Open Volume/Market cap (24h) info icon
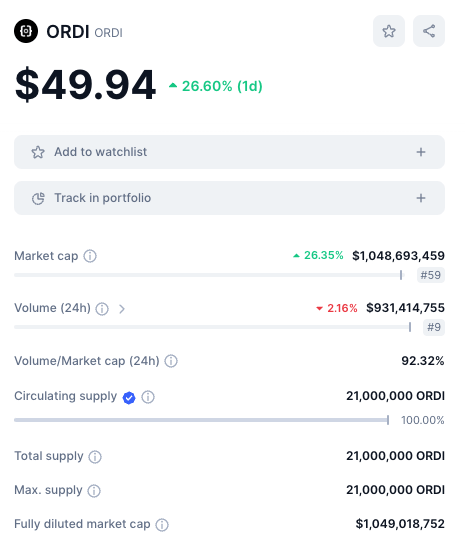Image resolution: width=465 pixels, height=552 pixels. 171,361
